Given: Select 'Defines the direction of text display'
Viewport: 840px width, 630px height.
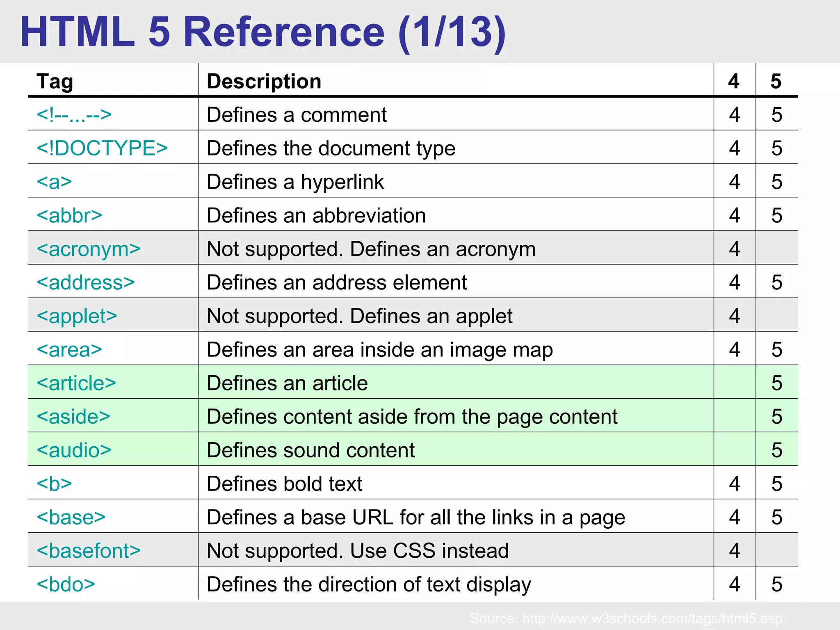Looking at the screenshot, I should [x=369, y=584].
